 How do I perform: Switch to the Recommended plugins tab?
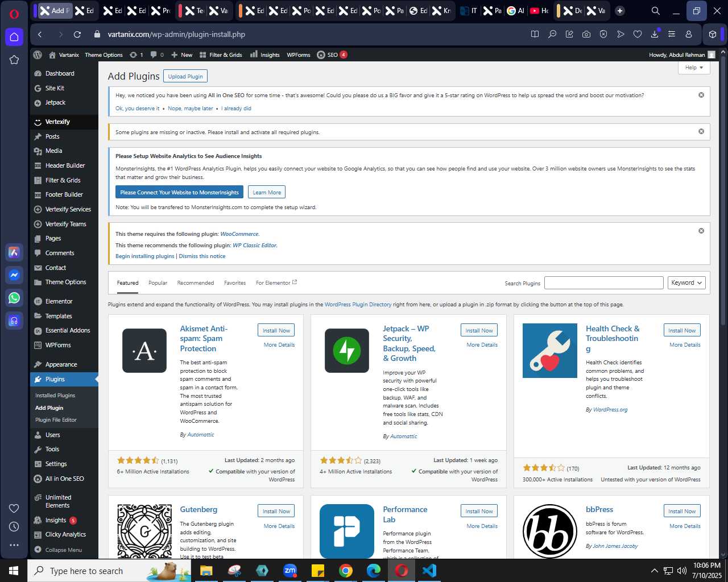196,282
